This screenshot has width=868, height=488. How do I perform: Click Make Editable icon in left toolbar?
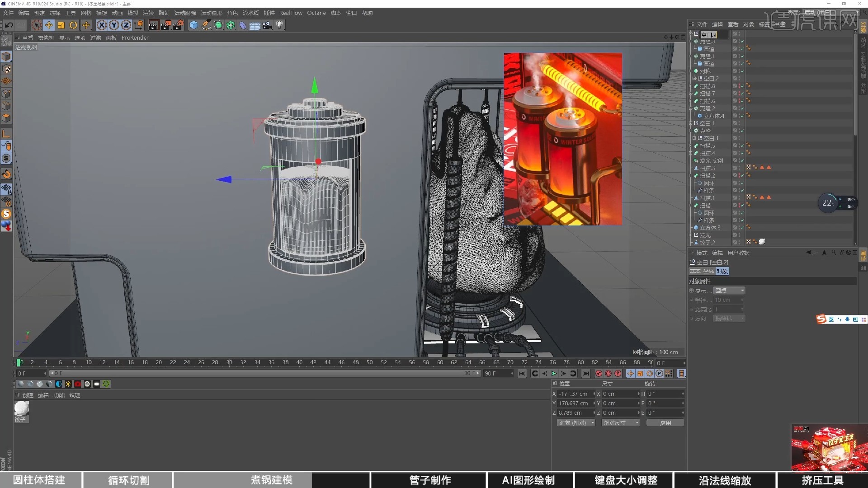coord(6,41)
